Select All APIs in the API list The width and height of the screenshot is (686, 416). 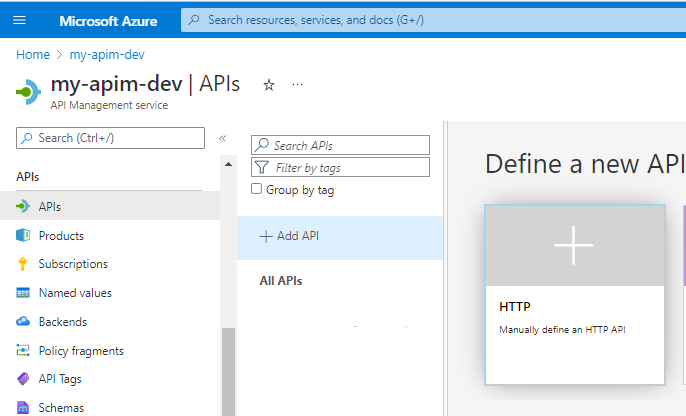tap(281, 281)
